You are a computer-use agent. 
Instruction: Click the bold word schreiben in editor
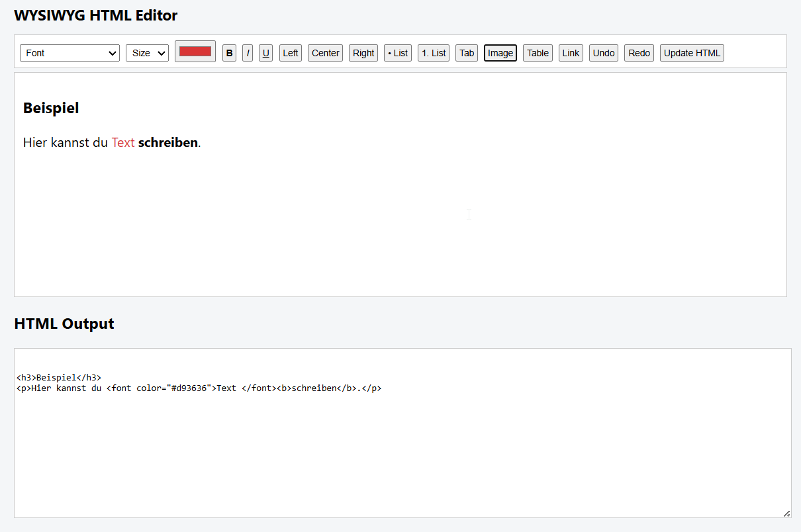pyautogui.click(x=168, y=142)
